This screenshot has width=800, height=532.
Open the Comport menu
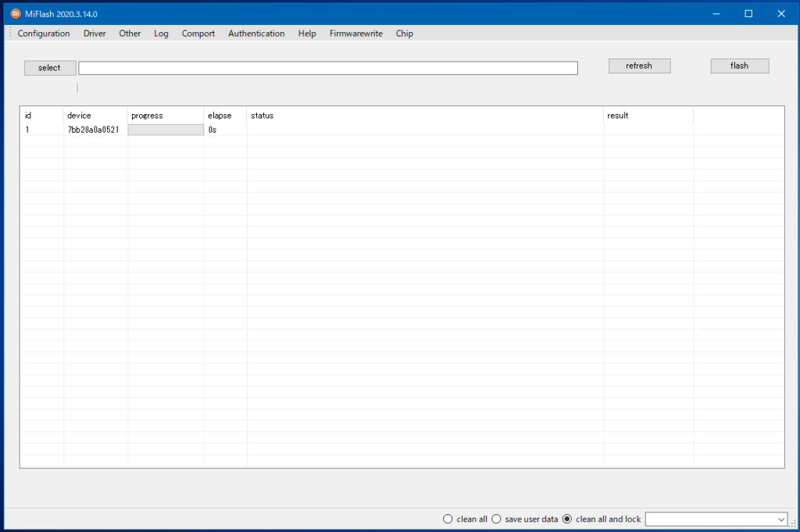[198, 33]
